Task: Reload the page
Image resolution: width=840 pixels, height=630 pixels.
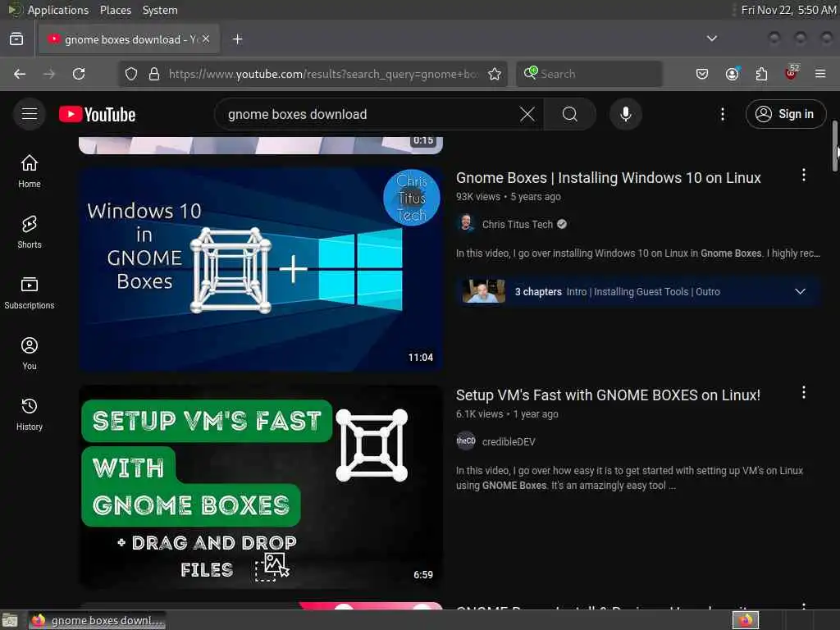Action: [x=79, y=74]
